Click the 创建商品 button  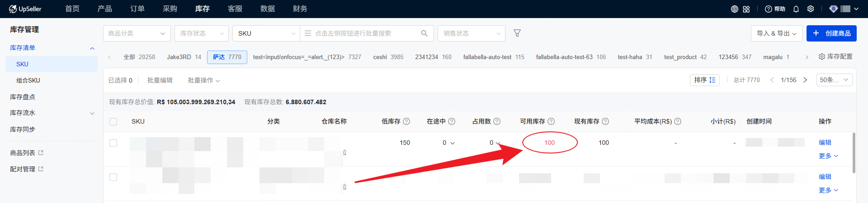point(831,33)
